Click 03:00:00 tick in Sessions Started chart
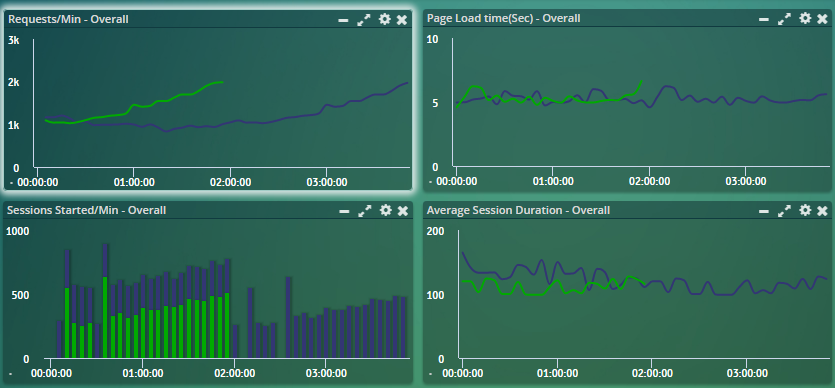 [326, 374]
